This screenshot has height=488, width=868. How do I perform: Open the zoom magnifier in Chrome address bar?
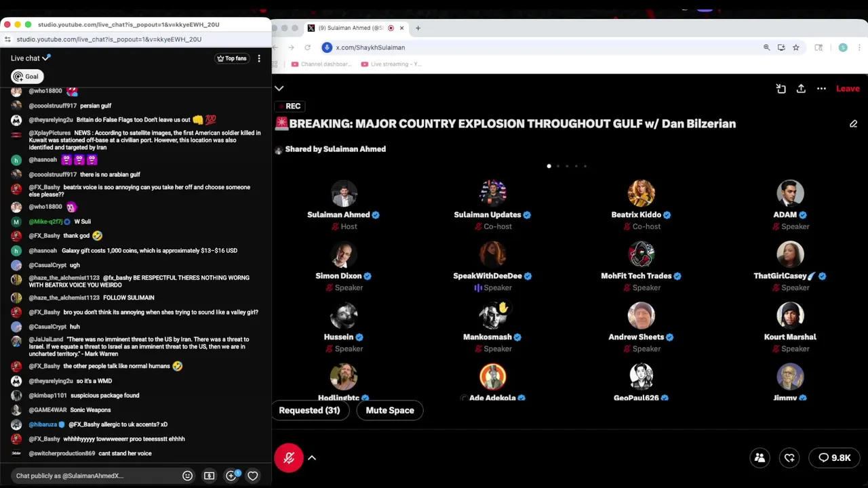767,47
